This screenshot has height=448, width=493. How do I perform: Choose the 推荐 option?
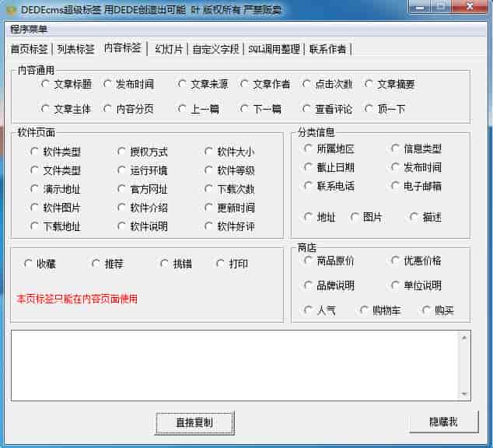(107, 264)
